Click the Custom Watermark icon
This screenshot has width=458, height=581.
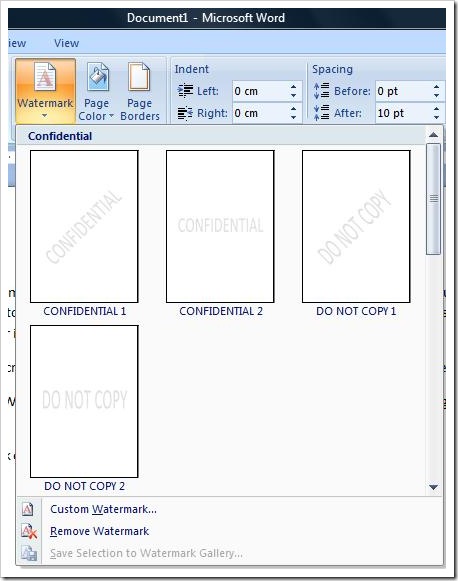28,509
